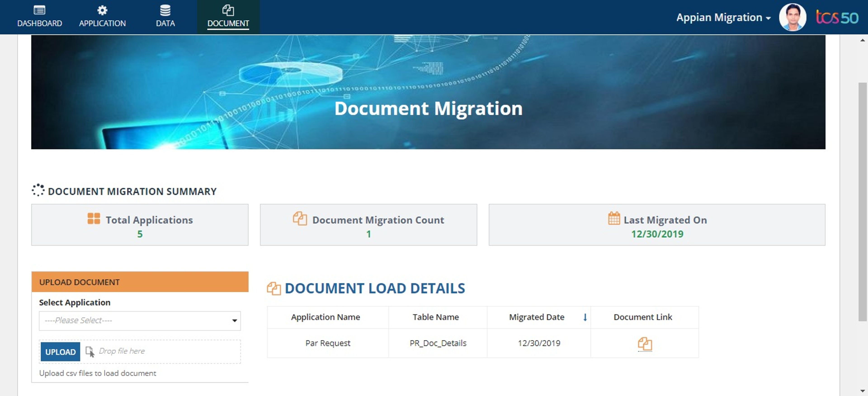Image resolution: width=868 pixels, height=396 pixels.
Task: Click the page scrollbar down arrow
Action: [862, 391]
